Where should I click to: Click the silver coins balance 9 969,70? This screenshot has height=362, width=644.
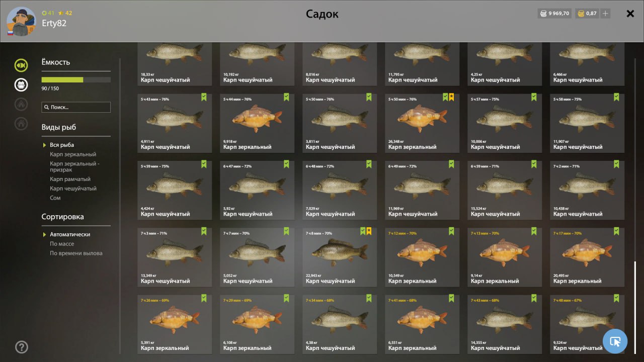pos(554,14)
